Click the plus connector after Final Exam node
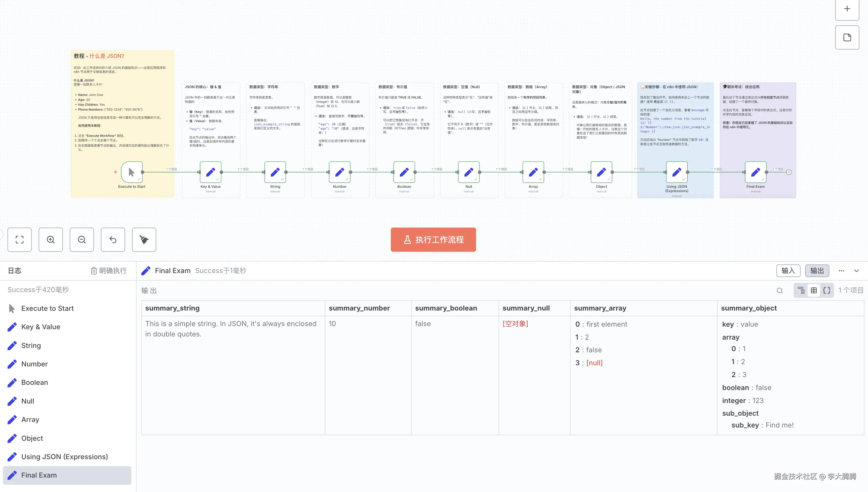This screenshot has width=868, height=492. point(789,172)
